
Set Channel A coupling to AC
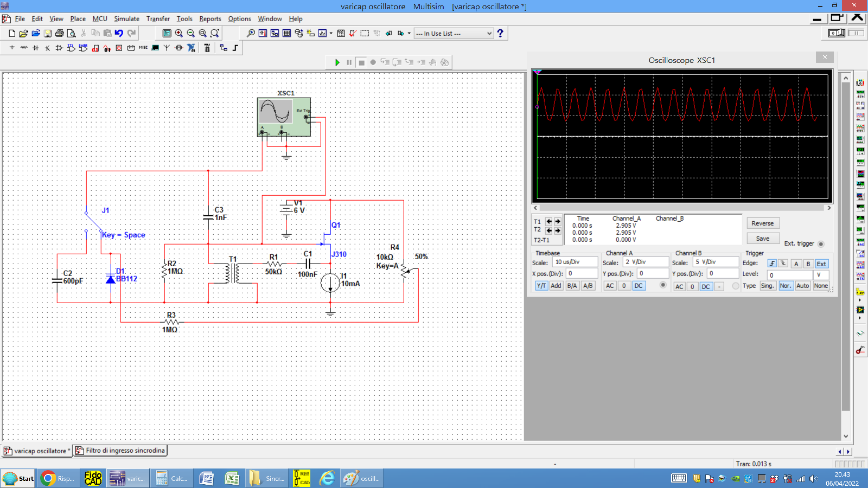(x=610, y=286)
